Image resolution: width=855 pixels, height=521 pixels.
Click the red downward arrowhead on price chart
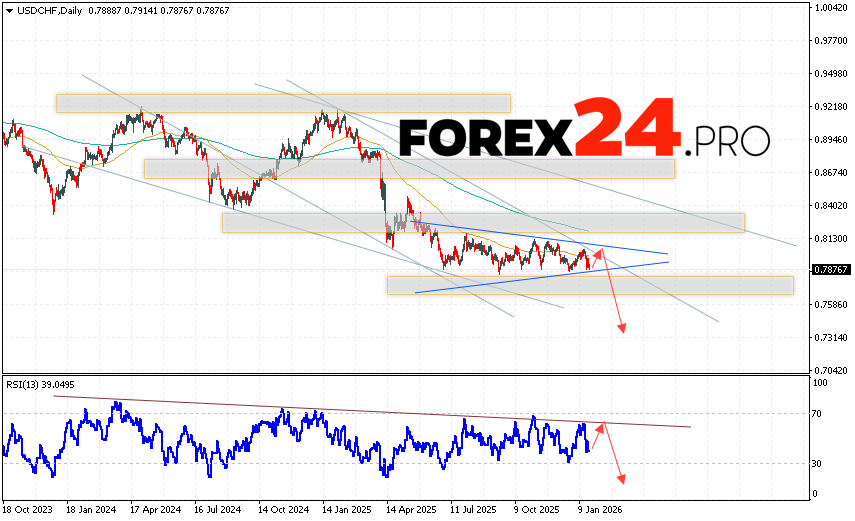pyautogui.click(x=622, y=327)
